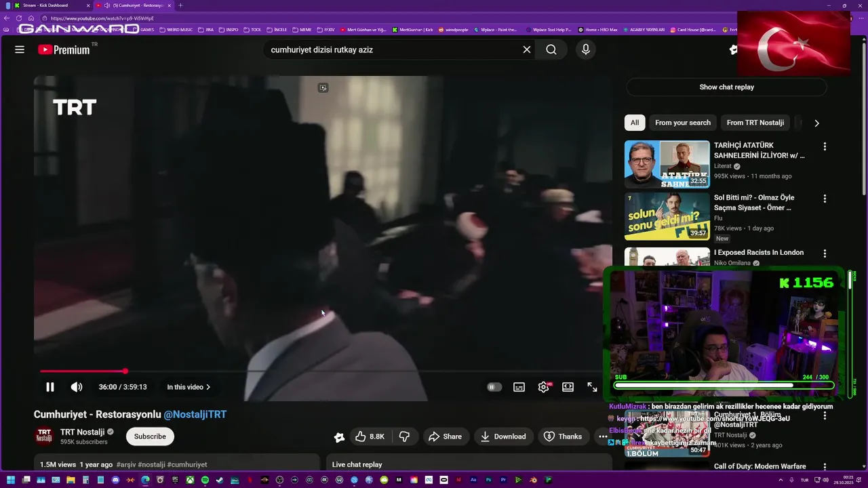The image size is (868, 488).
Task: Select the From your search chip
Action: 683,123
